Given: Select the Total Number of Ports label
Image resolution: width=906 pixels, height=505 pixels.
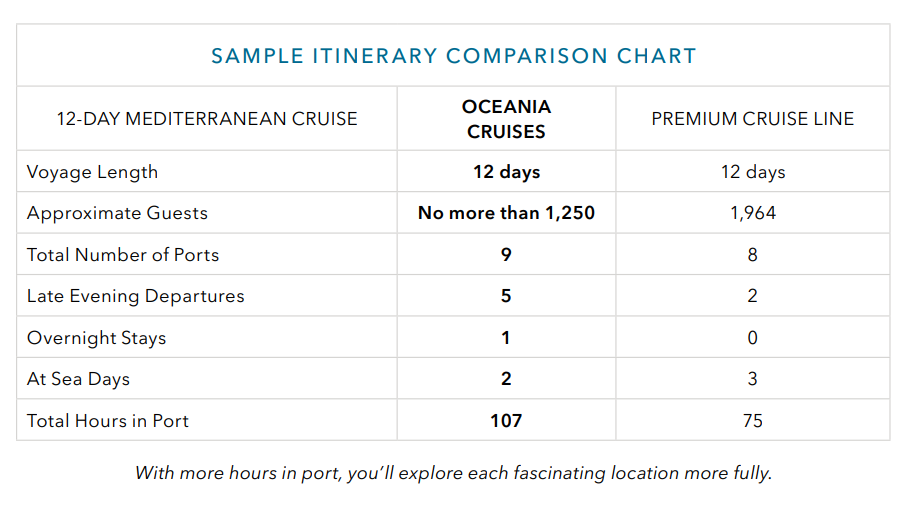Looking at the screenshot, I should [123, 255].
